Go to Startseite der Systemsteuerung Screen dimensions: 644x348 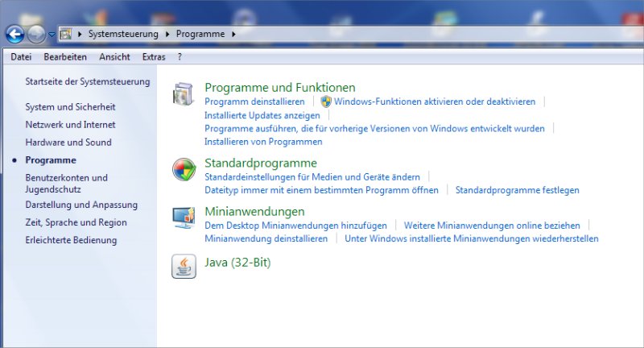coord(87,82)
